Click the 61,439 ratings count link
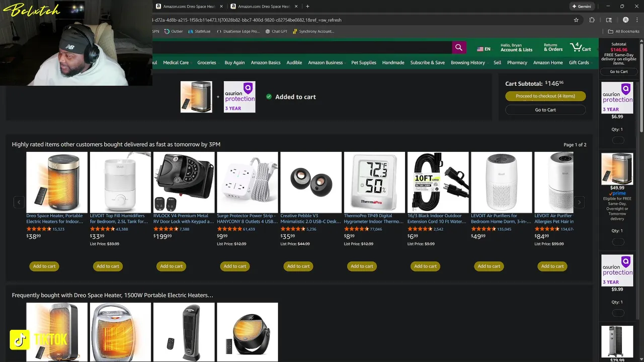644x362 pixels. coord(249,229)
